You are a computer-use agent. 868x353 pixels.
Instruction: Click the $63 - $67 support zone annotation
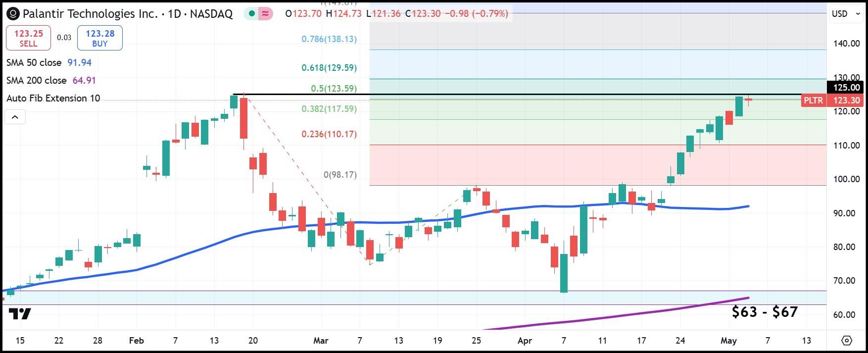pos(765,311)
